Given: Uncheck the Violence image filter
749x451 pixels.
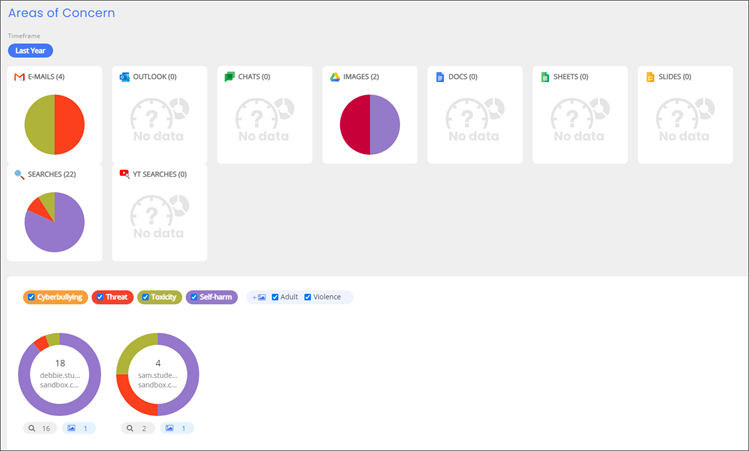Looking at the screenshot, I should click(x=308, y=297).
